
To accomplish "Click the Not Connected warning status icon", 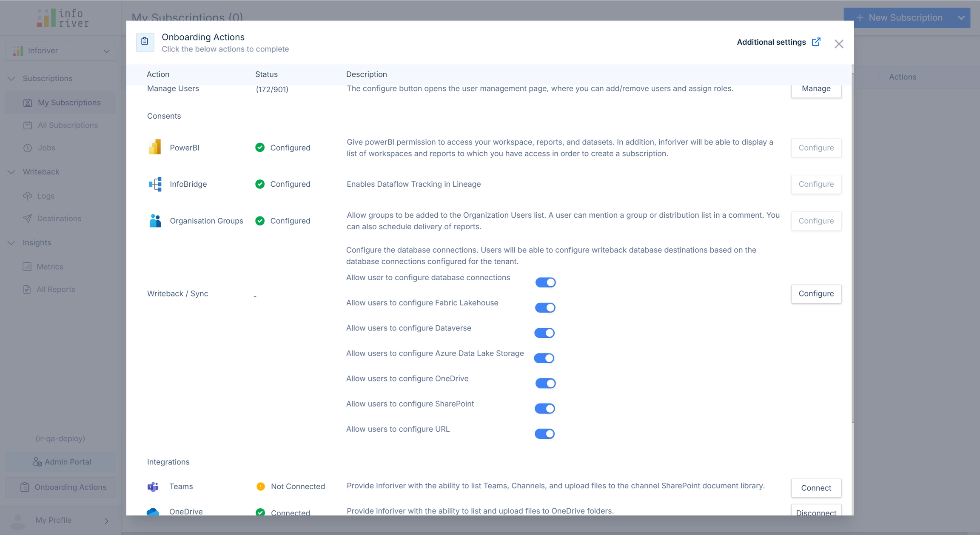I will (260, 487).
